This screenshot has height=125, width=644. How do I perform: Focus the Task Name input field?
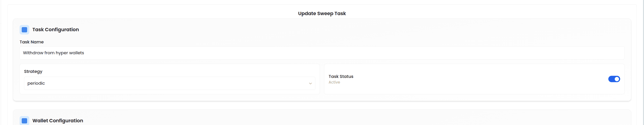322,53
